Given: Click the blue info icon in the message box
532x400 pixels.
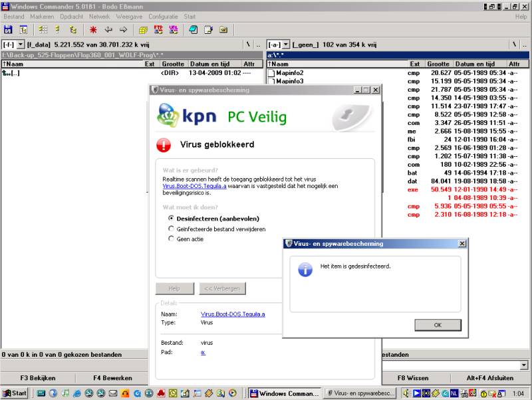Looking at the screenshot, I should pos(305,270).
